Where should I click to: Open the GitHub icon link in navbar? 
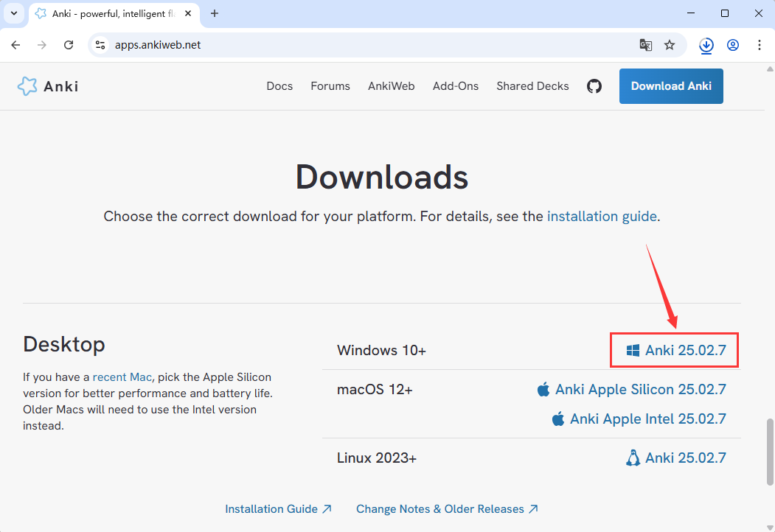click(594, 86)
